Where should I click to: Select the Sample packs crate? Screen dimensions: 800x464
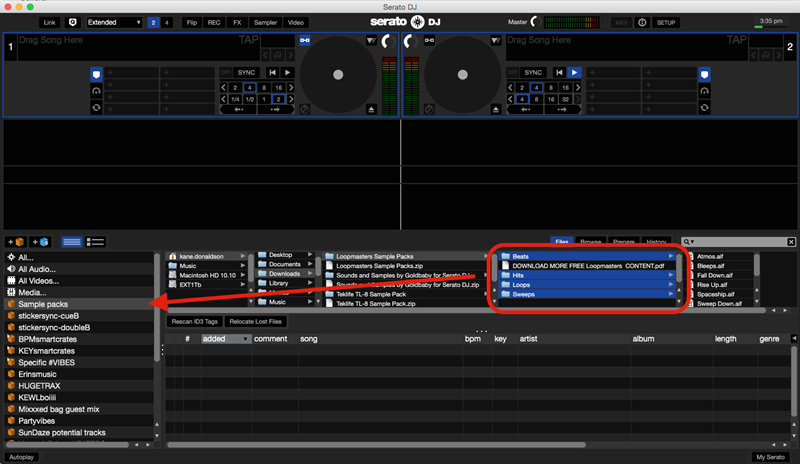click(x=79, y=304)
